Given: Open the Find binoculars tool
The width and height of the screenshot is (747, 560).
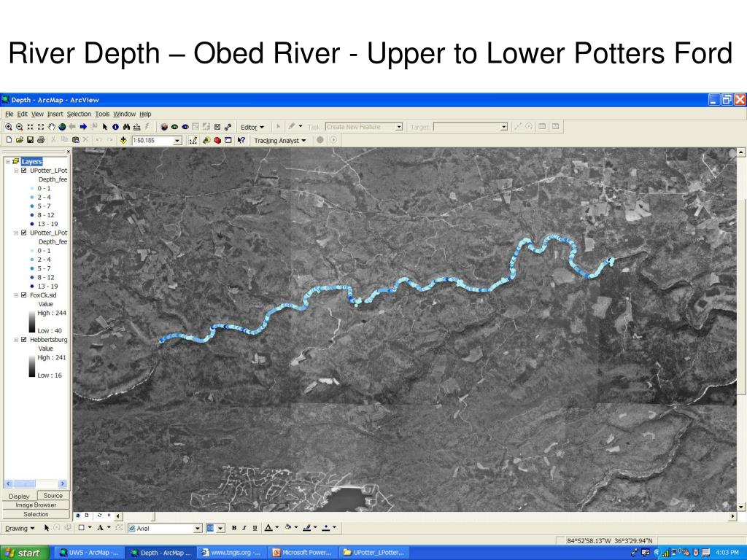Looking at the screenshot, I should [x=126, y=127].
